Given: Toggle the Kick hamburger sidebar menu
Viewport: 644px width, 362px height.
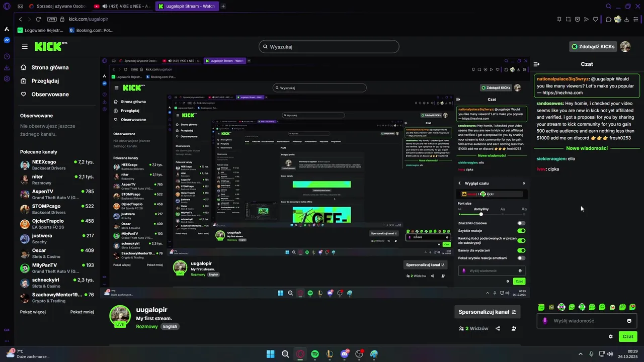Looking at the screenshot, I should [25, 47].
